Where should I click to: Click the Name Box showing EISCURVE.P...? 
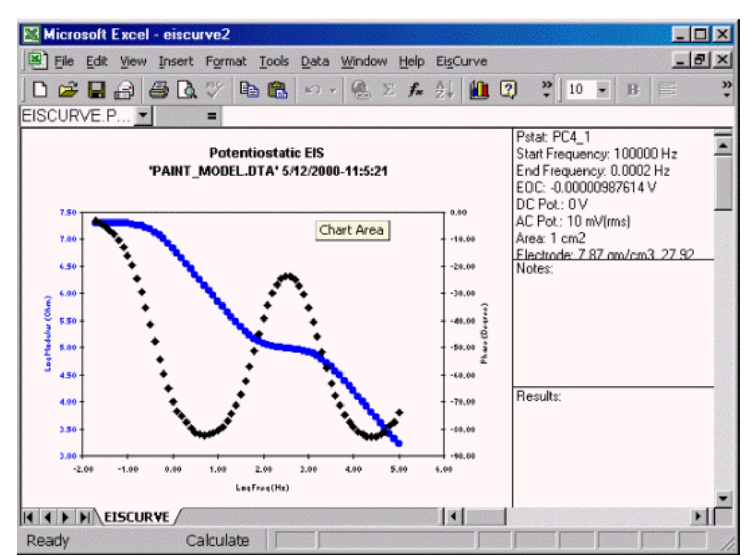click(77, 116)
